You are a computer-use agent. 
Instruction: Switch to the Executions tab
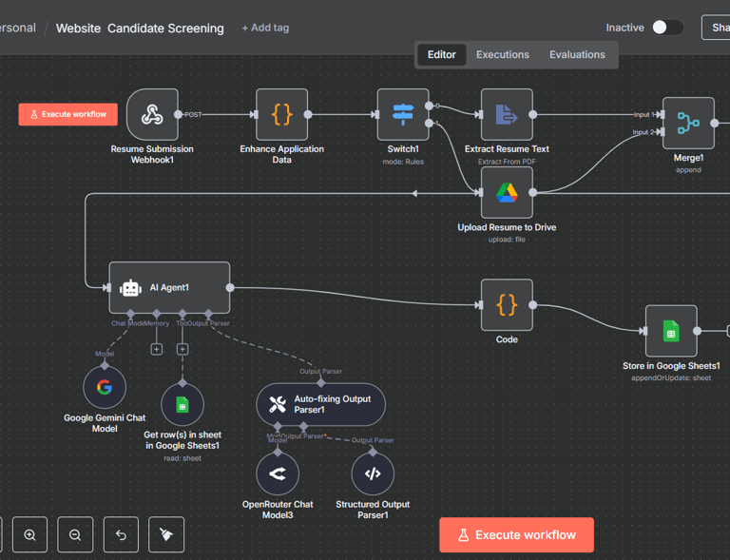pyautogui.click(x=502, y=54)
